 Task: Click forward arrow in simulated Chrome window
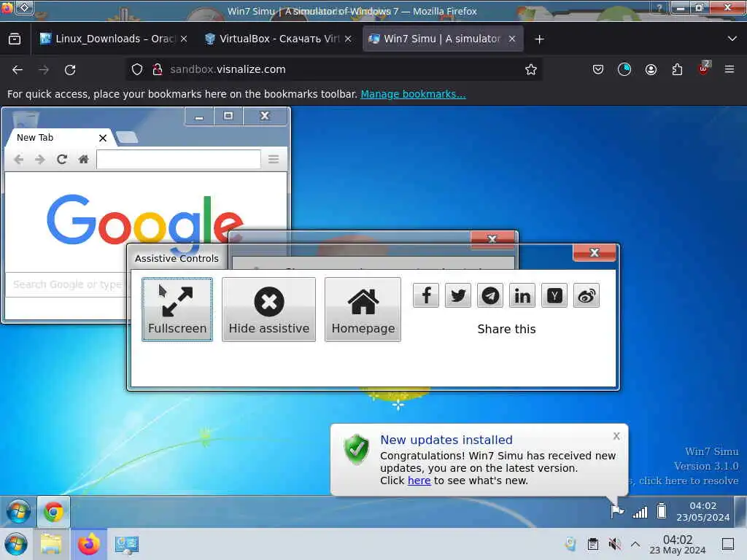40,159
